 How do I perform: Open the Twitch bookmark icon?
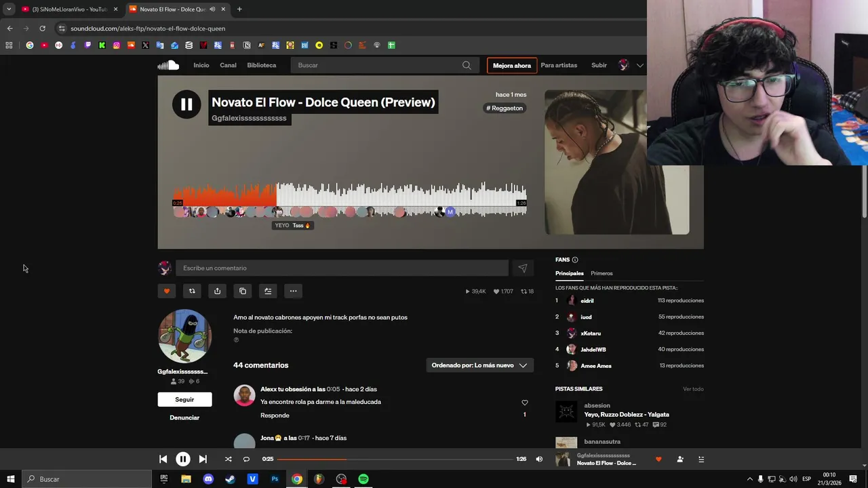[87, 45]
